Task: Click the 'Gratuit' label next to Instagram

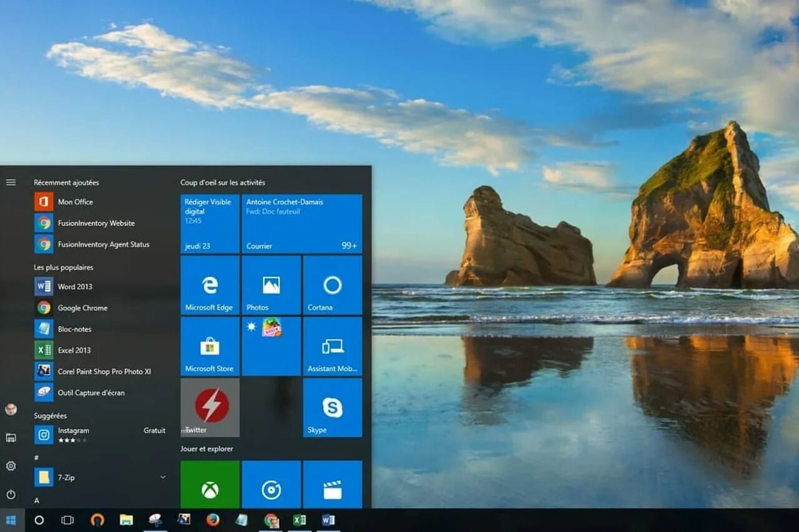Action: [x=154, y=430]
